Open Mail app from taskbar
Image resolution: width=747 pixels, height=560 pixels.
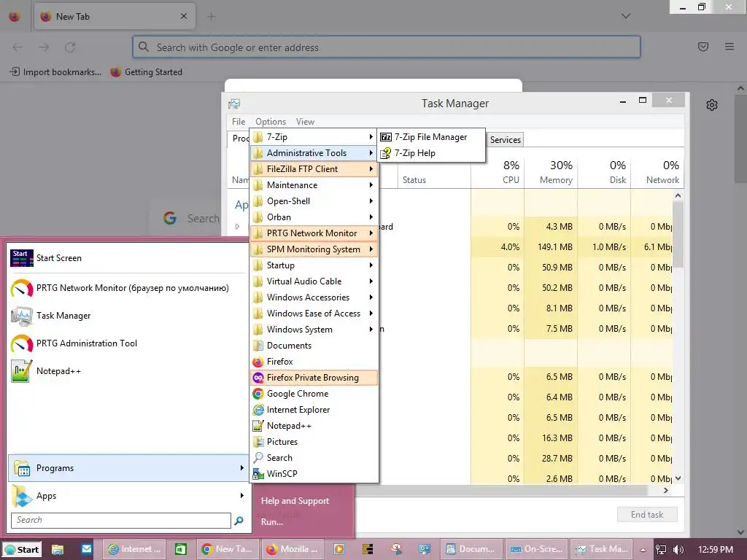86,549
